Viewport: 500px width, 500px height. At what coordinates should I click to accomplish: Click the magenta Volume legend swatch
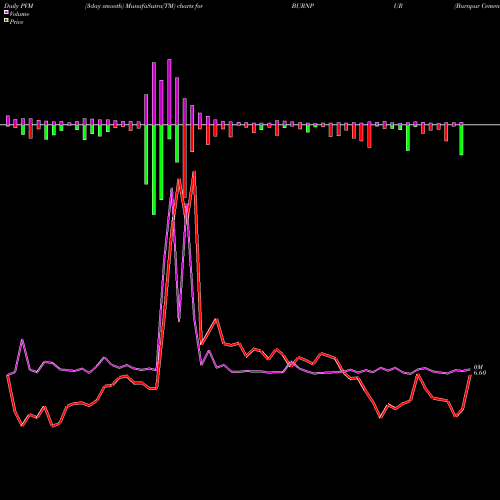tap(6, 13)
